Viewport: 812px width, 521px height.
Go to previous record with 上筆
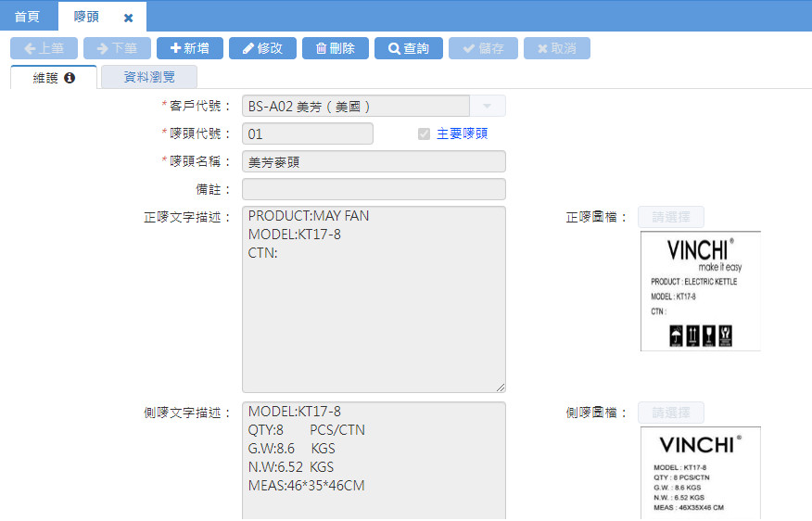click(44, 48)
